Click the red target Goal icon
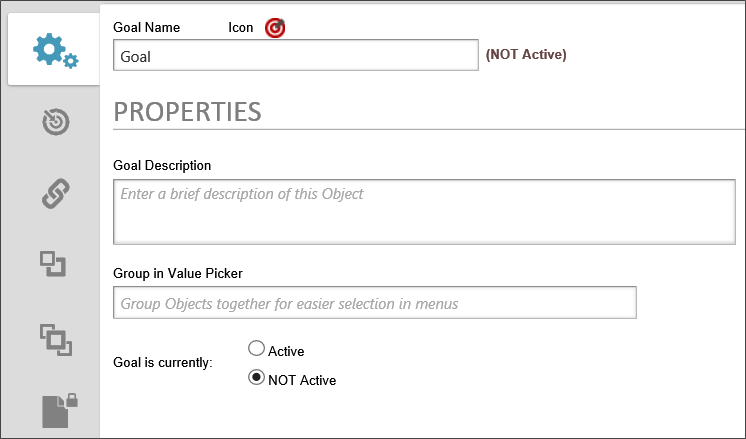The height and width of the screenshot is (439, 746). 275,28
